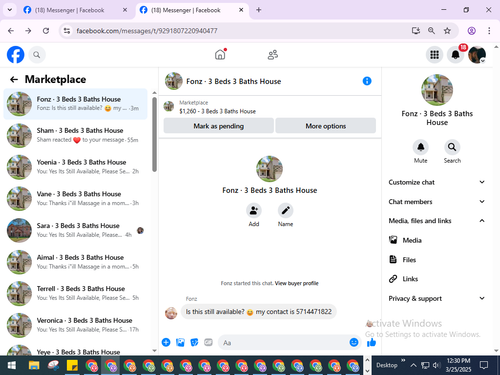Image resolution: width=500 pixels, height=375 pixels.
Task: Open File Explorer from taskbar
Action: click(34, 365)
